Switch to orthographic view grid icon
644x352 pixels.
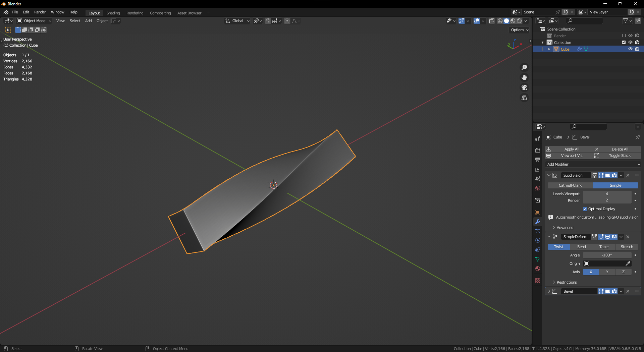tap(524, 98)
